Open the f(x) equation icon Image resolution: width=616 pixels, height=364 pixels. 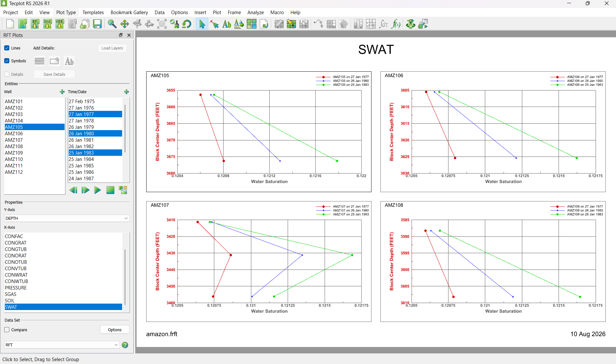tap(396, 24)
